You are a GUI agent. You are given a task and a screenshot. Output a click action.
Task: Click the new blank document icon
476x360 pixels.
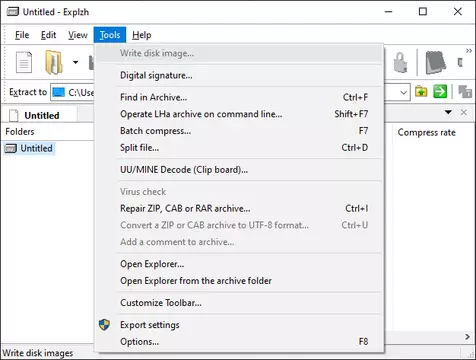[x=24, y=62]
